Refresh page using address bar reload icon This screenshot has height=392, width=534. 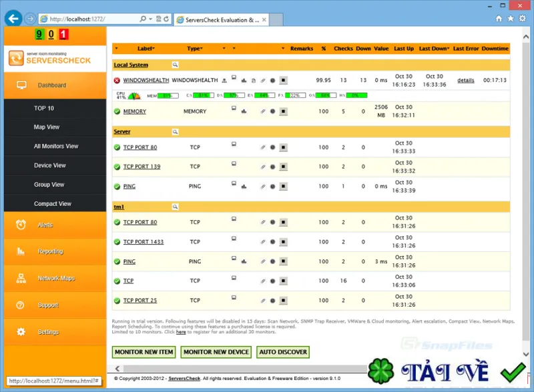(x=166, y=19)
